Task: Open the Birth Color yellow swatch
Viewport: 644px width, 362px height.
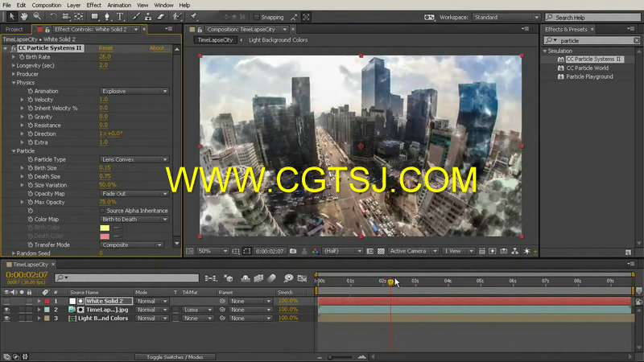Action: pyautogui.click(x=105, y=228)
